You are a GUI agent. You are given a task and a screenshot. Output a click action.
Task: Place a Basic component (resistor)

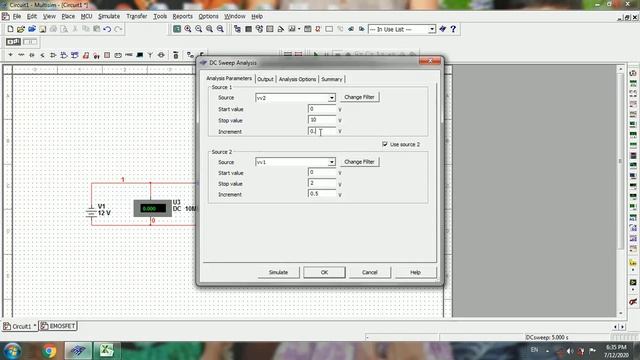tap(21, 55)
